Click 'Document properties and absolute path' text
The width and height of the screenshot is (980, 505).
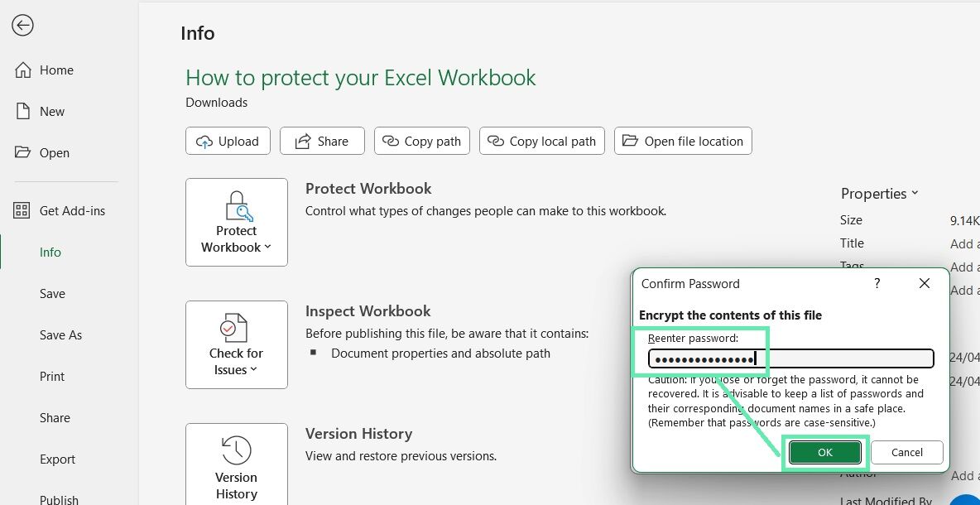(x=440, y=353)
